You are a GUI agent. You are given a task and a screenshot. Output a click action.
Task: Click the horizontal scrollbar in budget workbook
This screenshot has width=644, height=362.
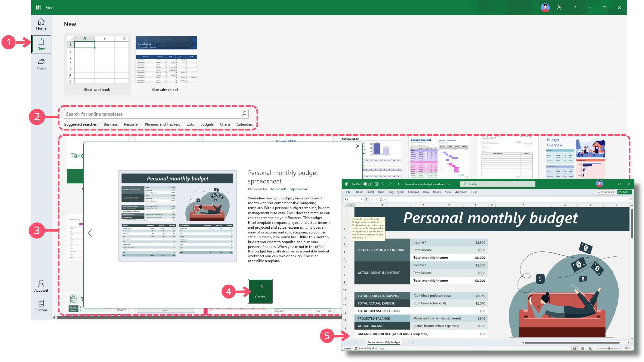pos(572,343)
